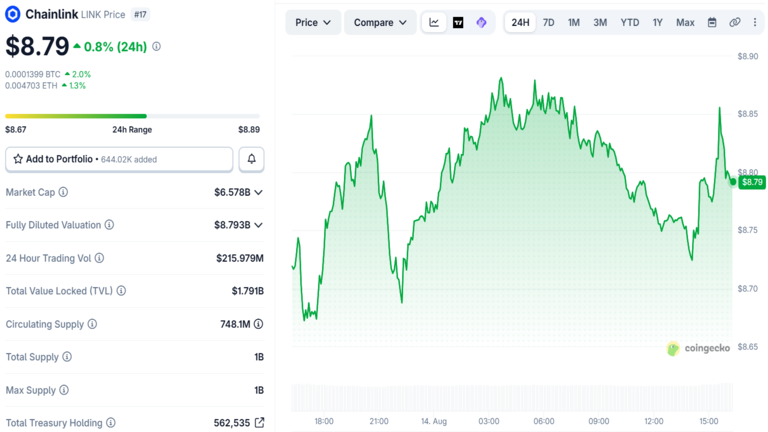768x432 pixels.
Task: Expand Market Cap chevron next to $6.578B
Action: coord(259,192)
